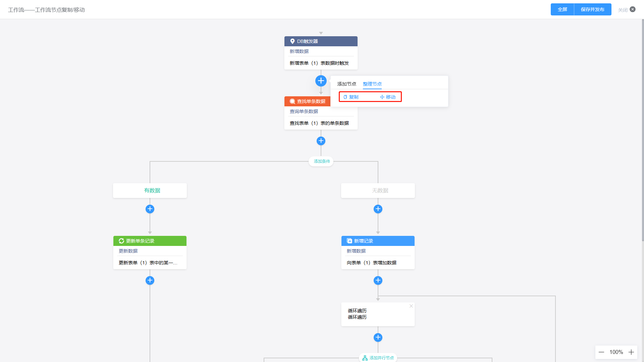Zoom in with the plus control
644x362 pixels.
click(631, 352)
